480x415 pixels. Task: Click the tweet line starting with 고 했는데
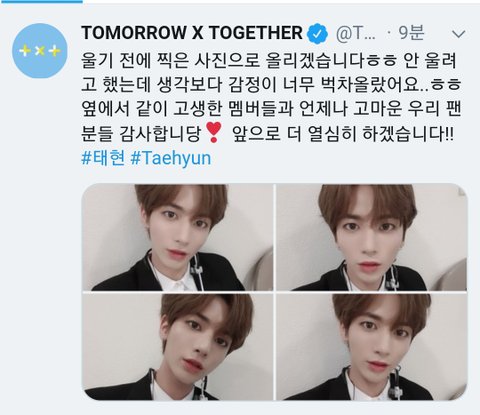tap(271, 85)
